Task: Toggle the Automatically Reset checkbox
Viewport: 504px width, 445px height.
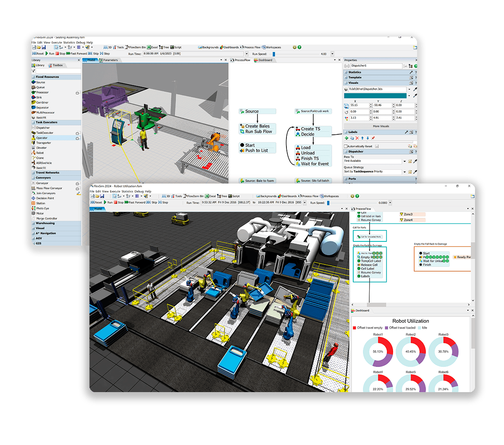Action: (346, 147)
